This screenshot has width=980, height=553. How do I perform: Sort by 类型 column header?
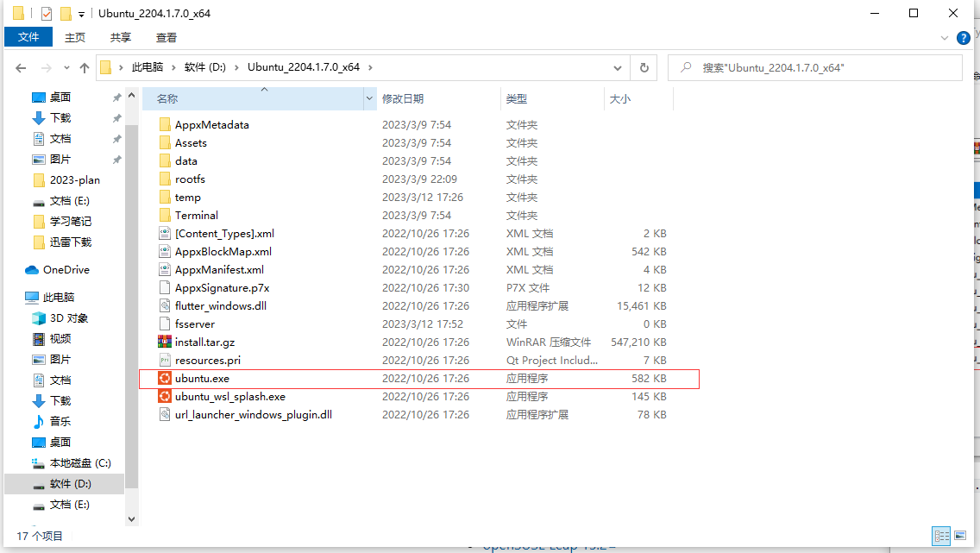coord(552,98)
